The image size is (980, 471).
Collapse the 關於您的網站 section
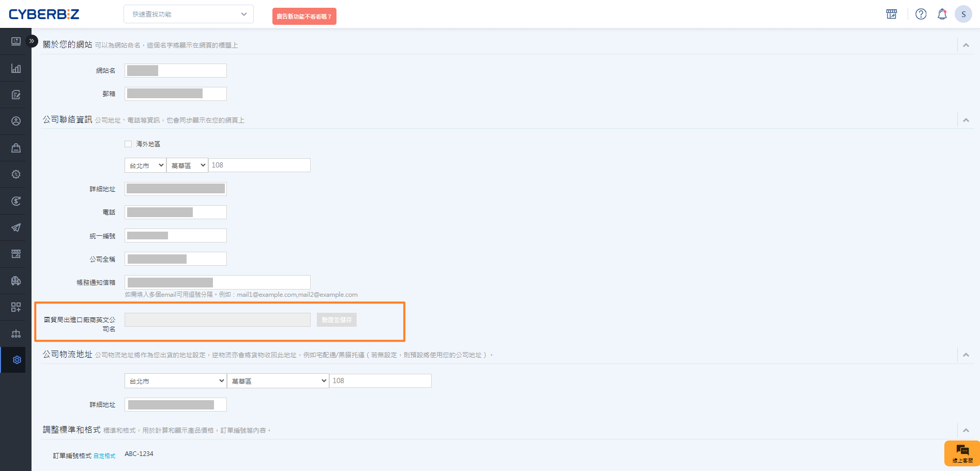tap(966, 45)
